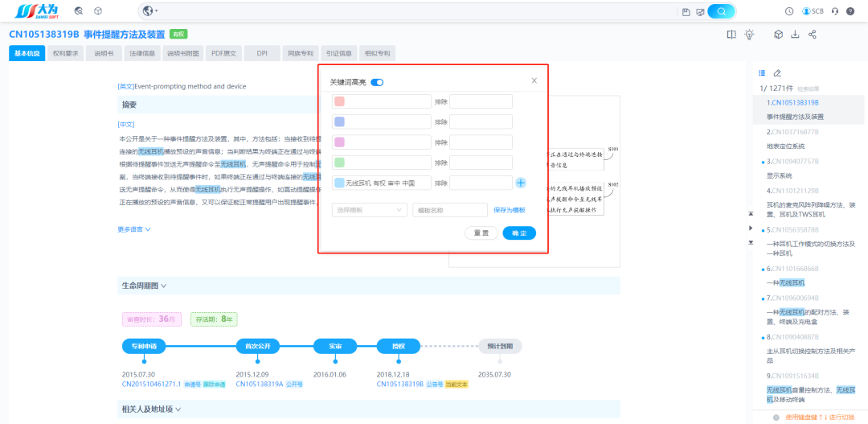Open application number CN201510461271.1 link
This screenshot has height=424, width=868.
[152, 384]
